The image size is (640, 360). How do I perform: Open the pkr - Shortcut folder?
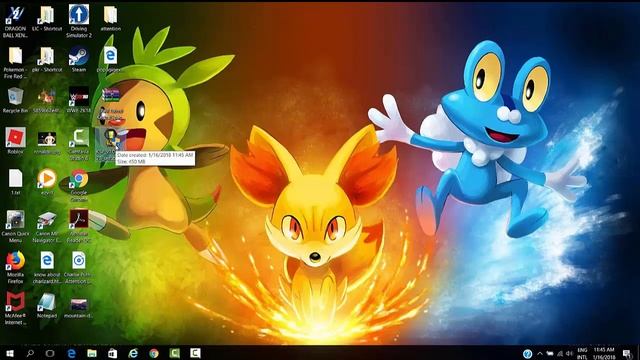(47, 60)
